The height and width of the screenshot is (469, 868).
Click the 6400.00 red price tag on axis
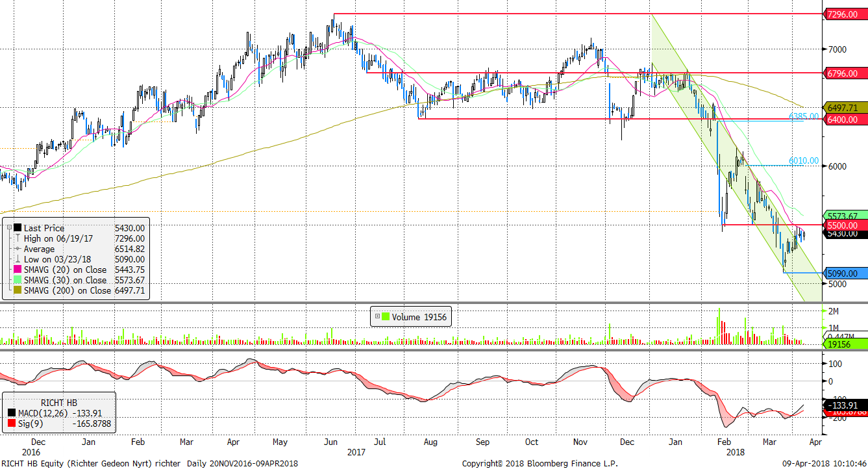click(x=844, y=119)
